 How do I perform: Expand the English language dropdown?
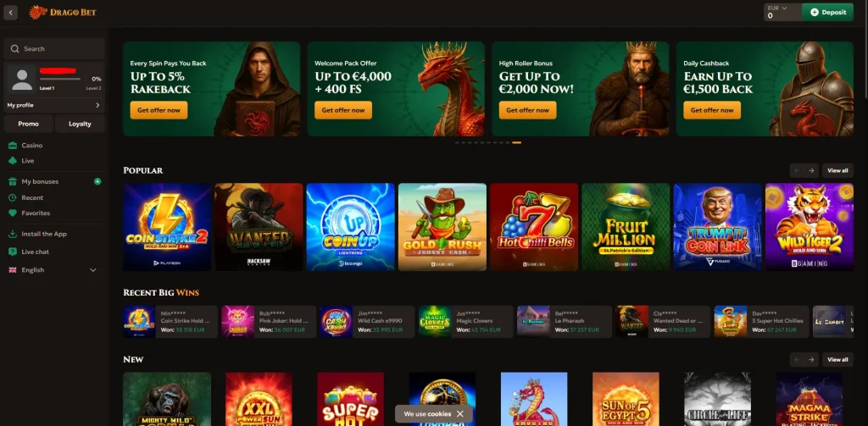point(93,270)
